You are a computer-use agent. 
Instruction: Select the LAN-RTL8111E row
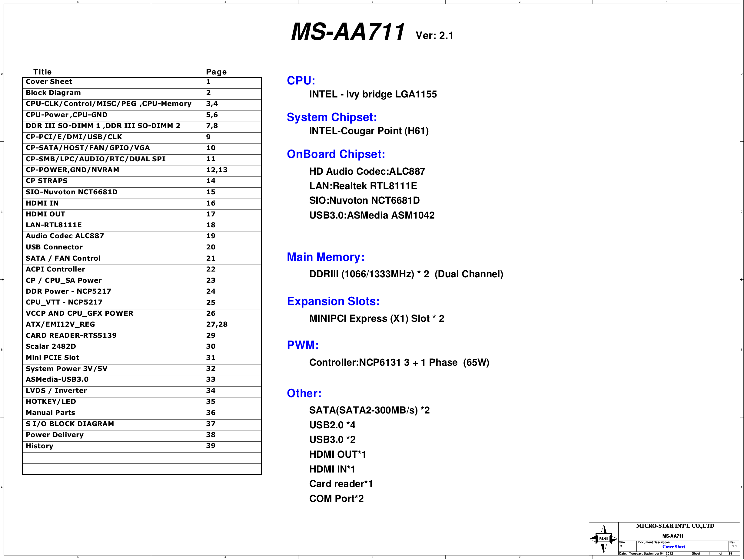54,225
